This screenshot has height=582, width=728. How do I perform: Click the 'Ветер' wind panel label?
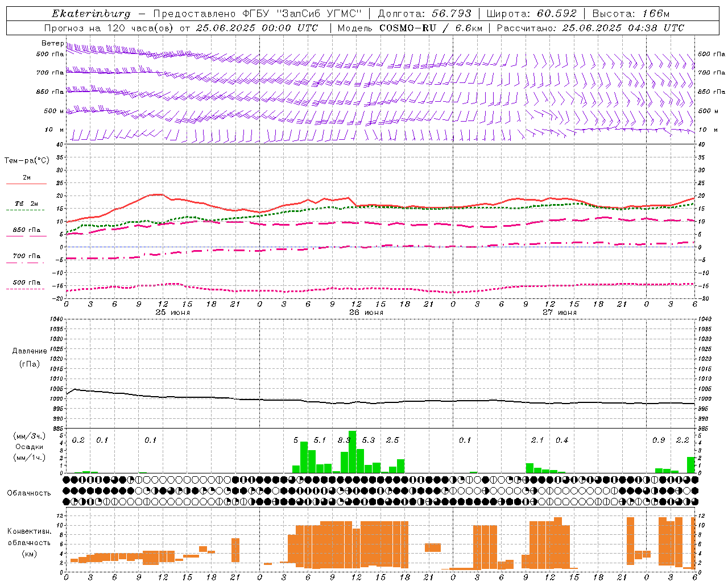[52, 43]
